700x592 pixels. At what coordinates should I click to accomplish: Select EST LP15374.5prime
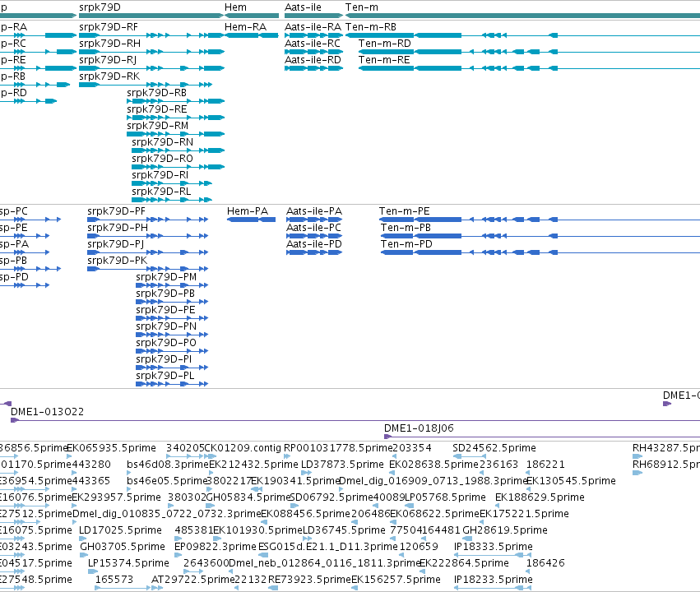point(128,564)
